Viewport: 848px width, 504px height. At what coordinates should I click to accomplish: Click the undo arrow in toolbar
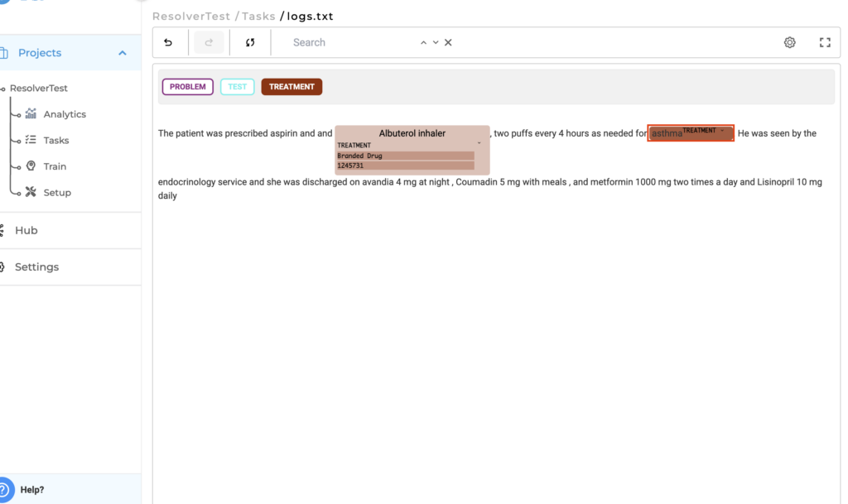tap(170, 41)
